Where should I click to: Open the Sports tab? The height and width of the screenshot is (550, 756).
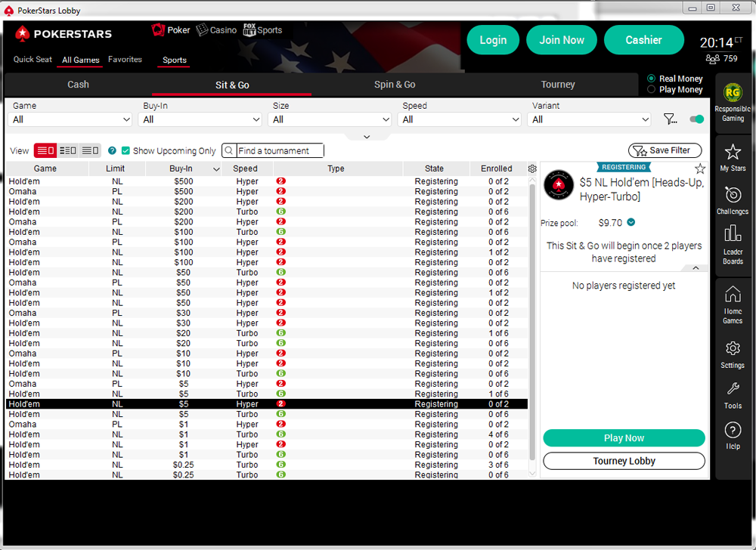point(174,60)
